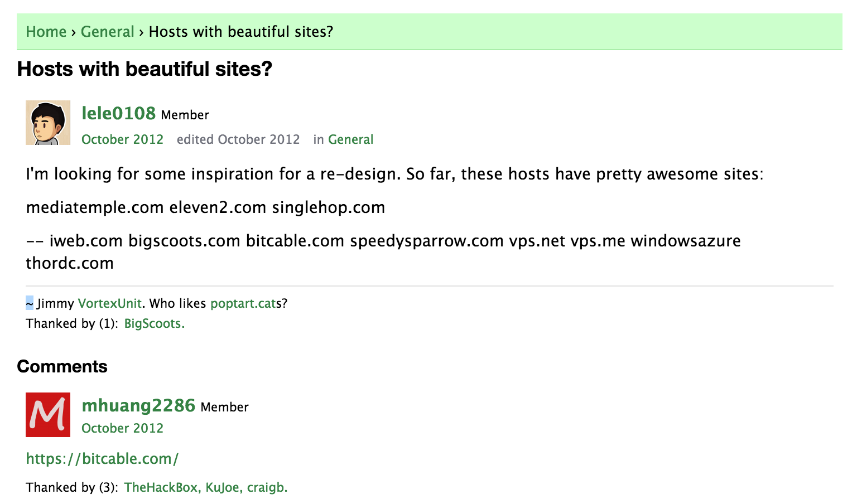Go to Home in breadcrumb
857x504 pixels.
pyautogui.click(x=46, y=32)
